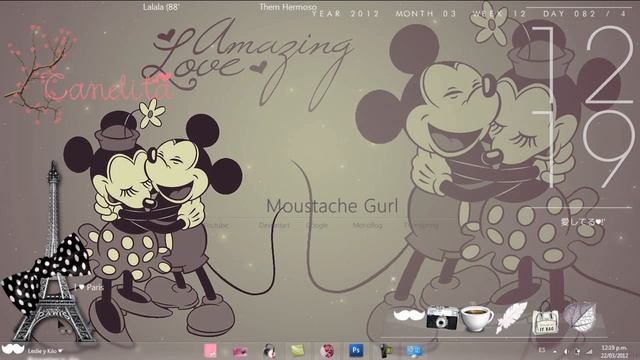Open the Deviantart link

click(x=274, y=225)
